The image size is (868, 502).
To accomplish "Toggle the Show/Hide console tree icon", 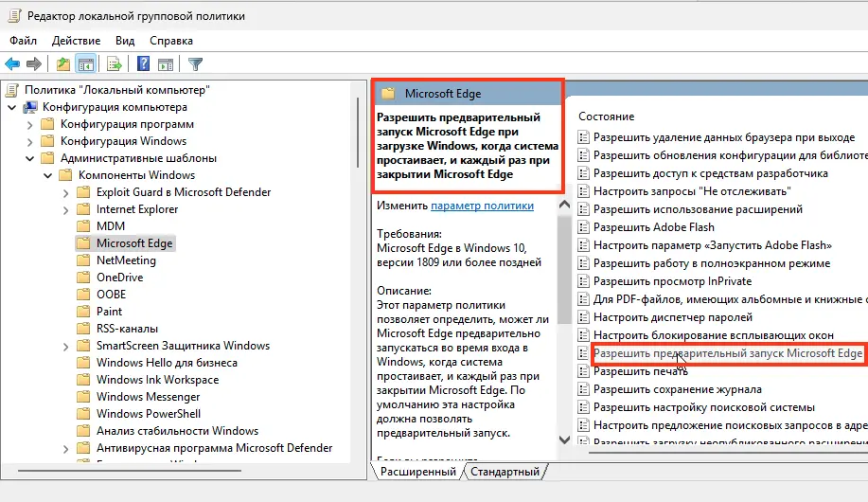I will pyautogui.click(x=86, y=64).
